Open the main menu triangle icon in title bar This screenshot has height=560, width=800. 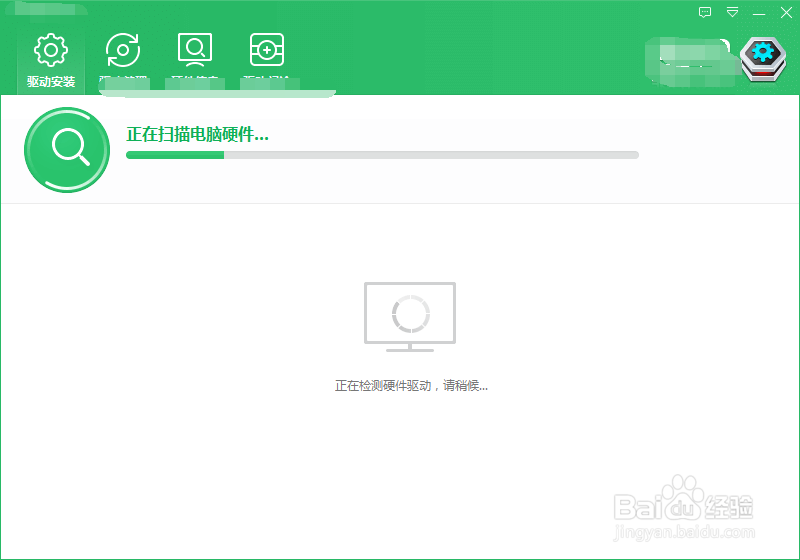click(732, 13)
